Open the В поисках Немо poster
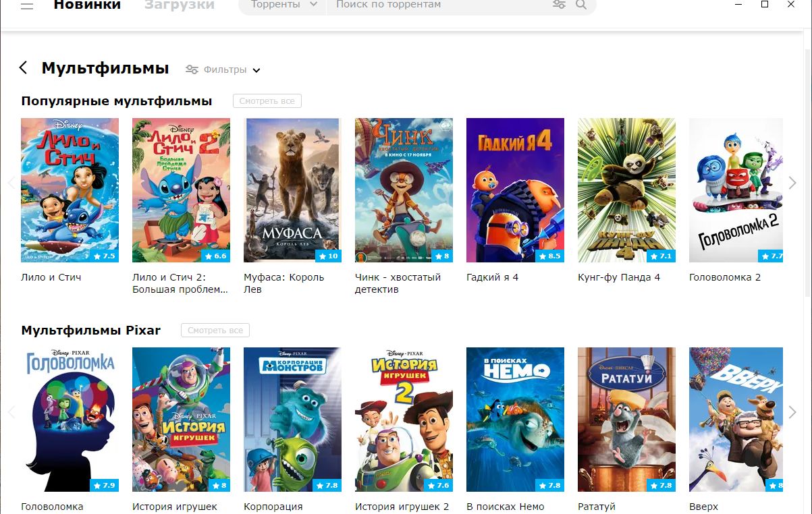812x514 pixels. point(515,420)
